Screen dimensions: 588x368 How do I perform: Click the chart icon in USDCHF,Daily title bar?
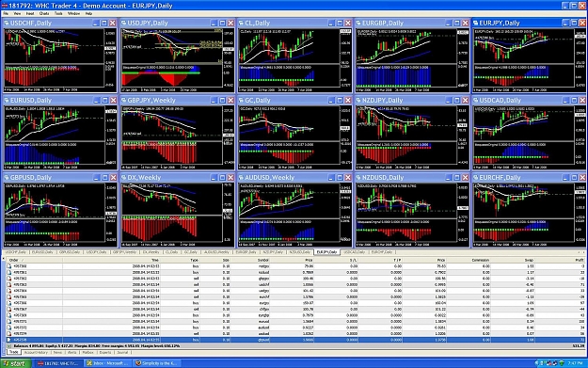pyautogui.click(x=7, y=24)
